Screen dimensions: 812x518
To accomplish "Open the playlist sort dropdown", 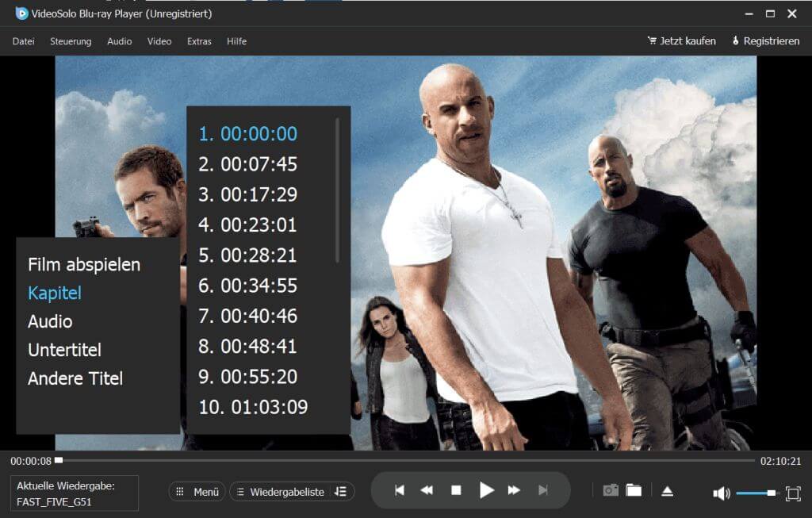I will pos(341,491).
